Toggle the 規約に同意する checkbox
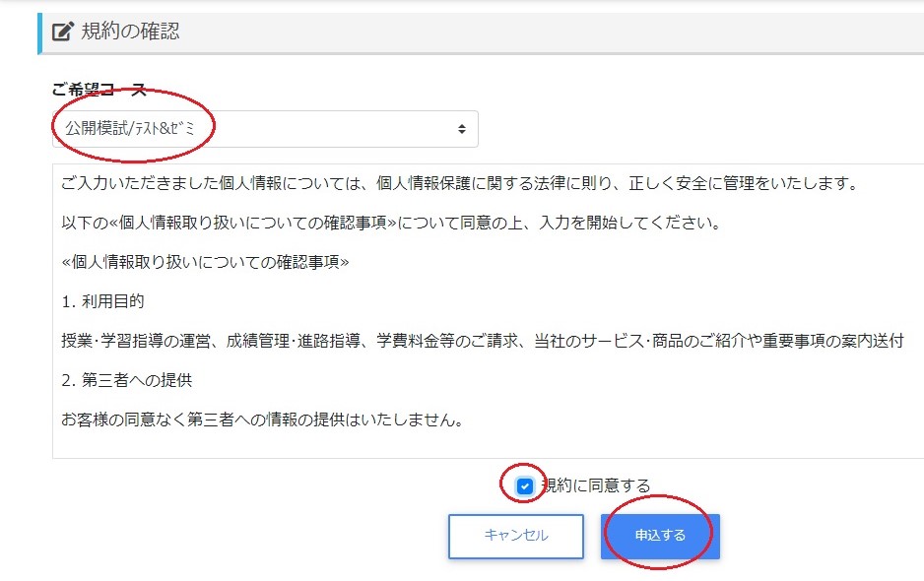924x581 pixels. 525,485
